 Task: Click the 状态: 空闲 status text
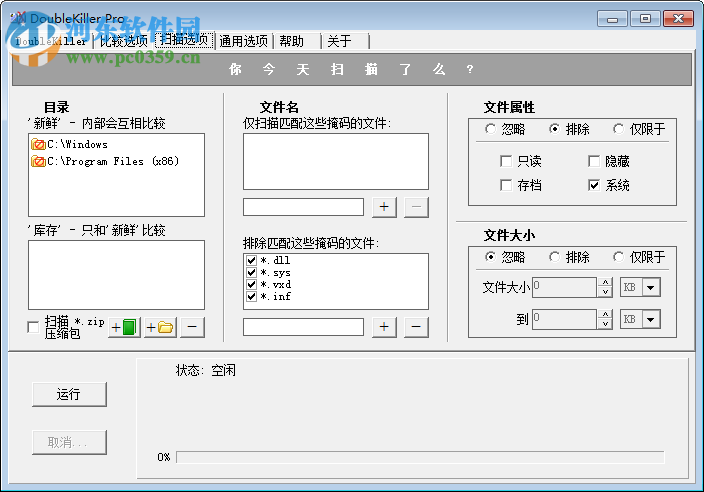[x=206, y=370]
